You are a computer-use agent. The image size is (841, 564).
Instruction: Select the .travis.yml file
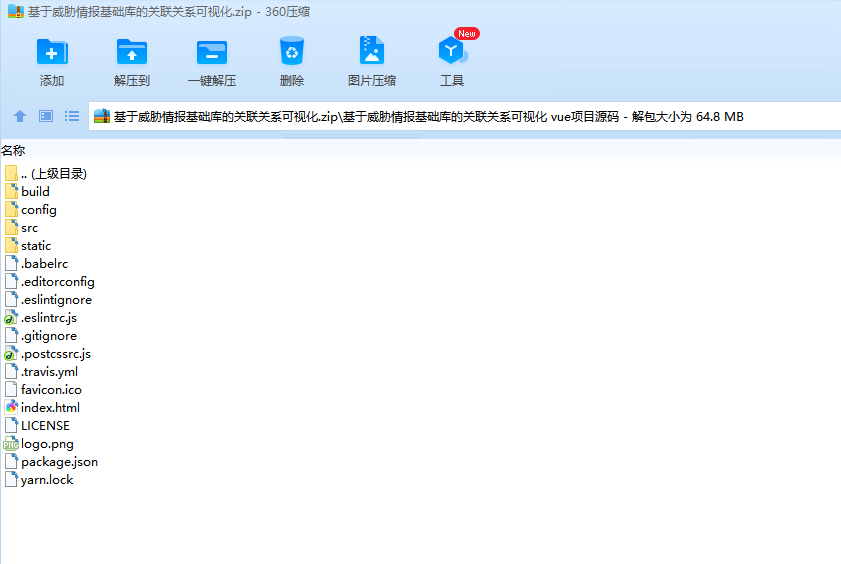click(x=41, y=372)
